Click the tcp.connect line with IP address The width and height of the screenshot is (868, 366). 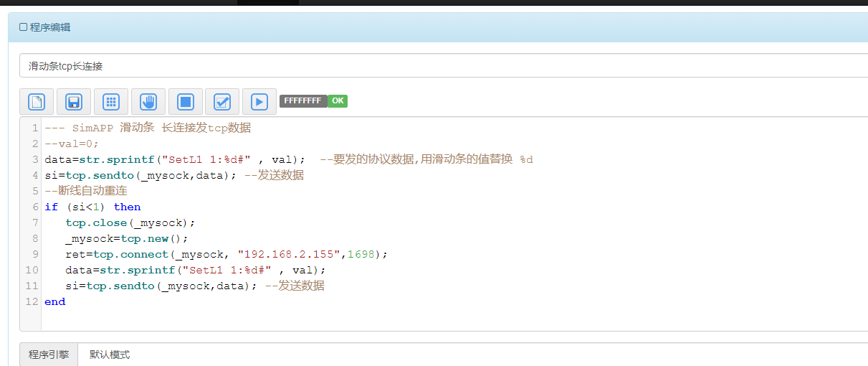(x=226, y=254)
